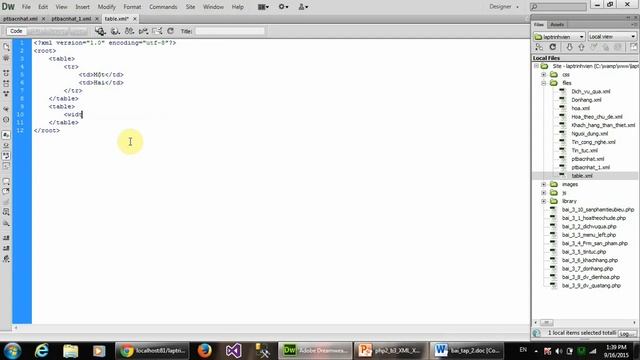Image resolution: width=640 pixels, height=360 pixels.
Task: Select Tin_tuc.xml file
Action: pyautogui.click(x=584, y=151)
